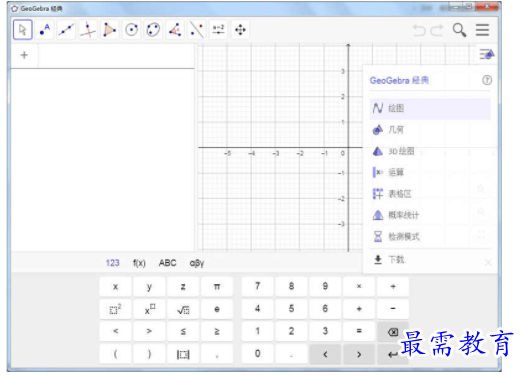Select the Reflect about Line tool
Viewport: 522px width, 375px height.
coord(197,30)
